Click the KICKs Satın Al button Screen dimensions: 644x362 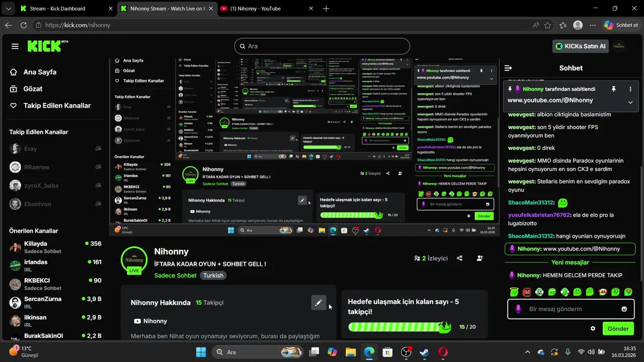(581, 46)
